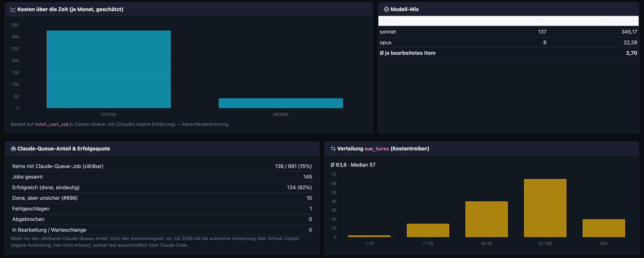Click the 51-100 axis label

coord(545,244)
